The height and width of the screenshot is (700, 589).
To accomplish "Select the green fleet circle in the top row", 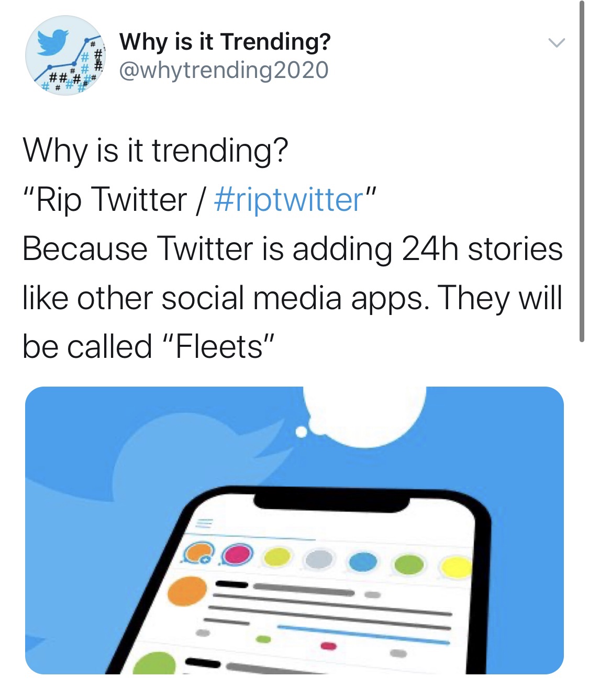I will [408, 564].
